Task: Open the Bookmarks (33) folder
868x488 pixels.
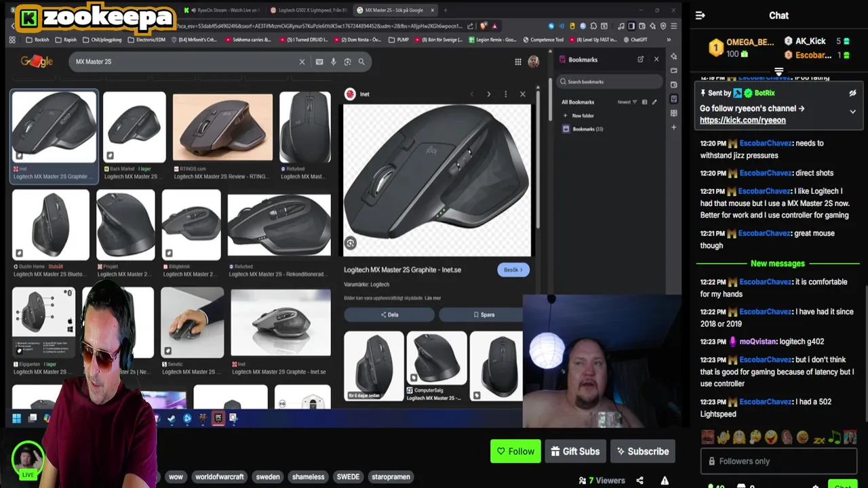Action: (583, 129)
